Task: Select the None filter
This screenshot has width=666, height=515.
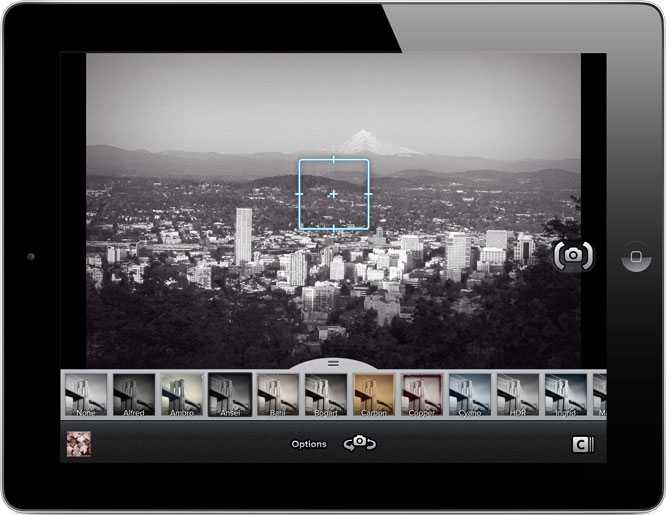Action: pyautogui.click(x=86, y=394)
